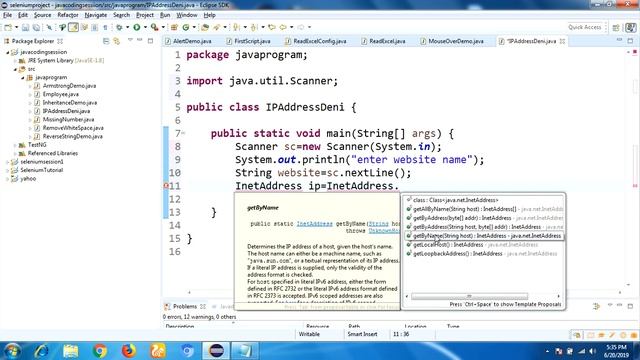640x360 pixels.
Task: Click the InetAddress link in Javadoc popup
Action: [314, 224]
